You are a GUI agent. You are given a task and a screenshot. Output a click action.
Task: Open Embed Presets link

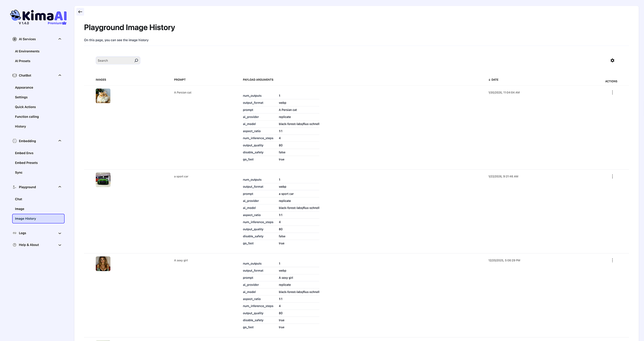pos(26,163)
